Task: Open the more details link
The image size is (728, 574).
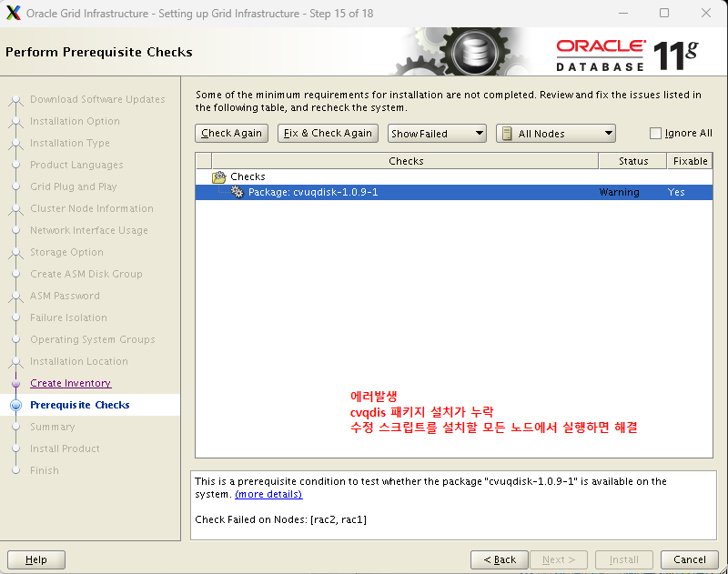Action: pyautogui.click(x=268, y=494)
